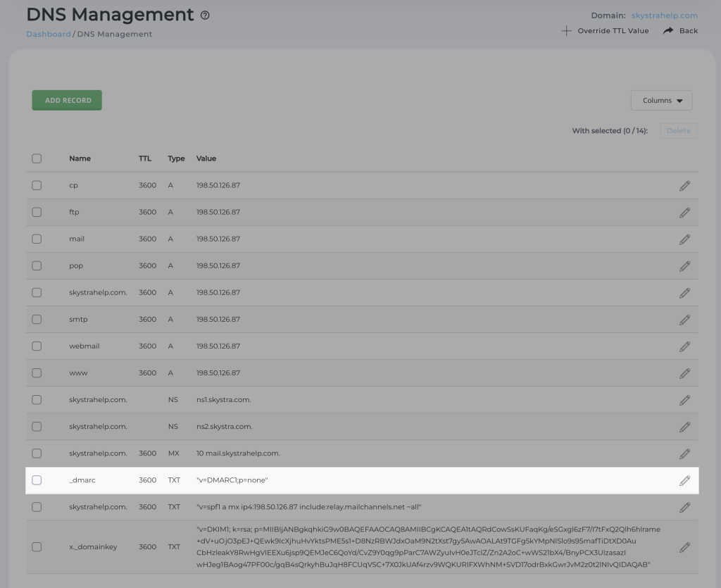Edit the SPF TXT record pencil icon

[x=684, y=507]
